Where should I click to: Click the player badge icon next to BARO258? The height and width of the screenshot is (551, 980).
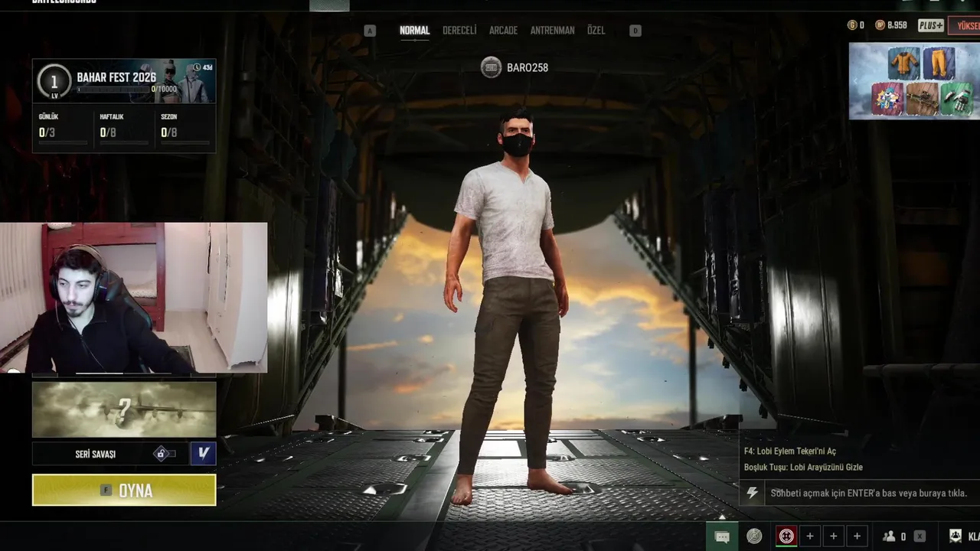tap(491, 67)
